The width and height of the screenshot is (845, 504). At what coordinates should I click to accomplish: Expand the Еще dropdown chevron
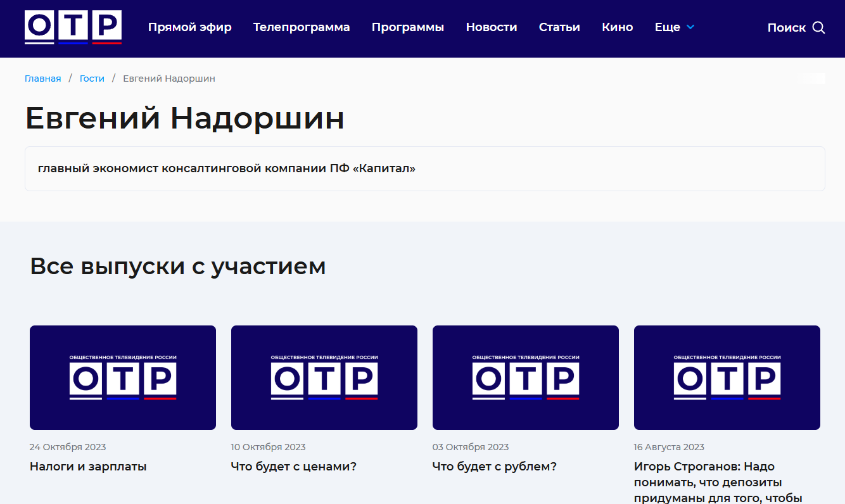690,27
